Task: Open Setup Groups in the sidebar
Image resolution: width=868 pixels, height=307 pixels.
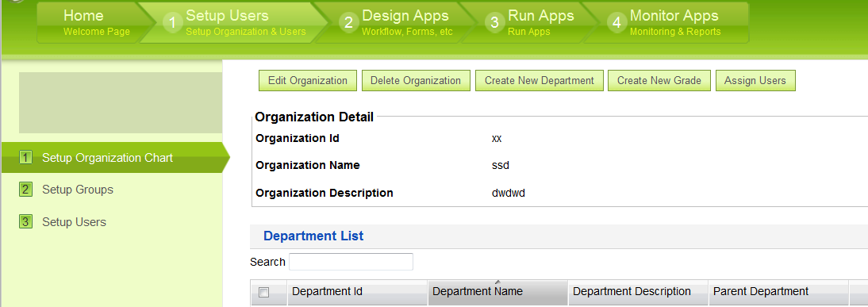Action: tap(78, 190)
